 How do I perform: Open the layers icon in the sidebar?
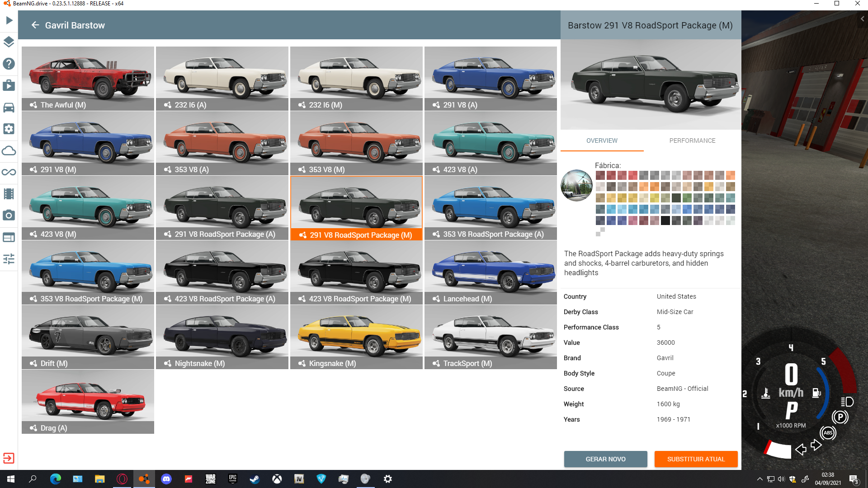9,42
